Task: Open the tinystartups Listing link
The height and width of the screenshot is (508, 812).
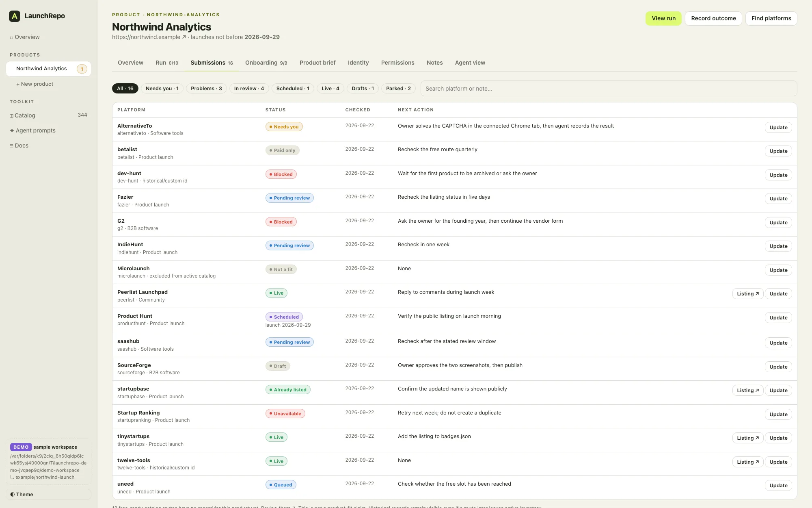Action: point(748,438)
